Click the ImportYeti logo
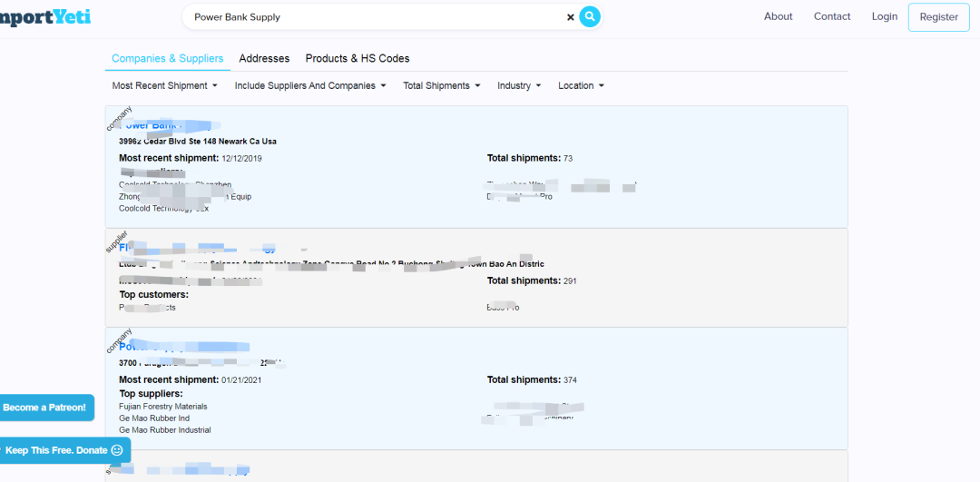Image resolution: width=980 pixels, height=482 pixels. [45, 16]
